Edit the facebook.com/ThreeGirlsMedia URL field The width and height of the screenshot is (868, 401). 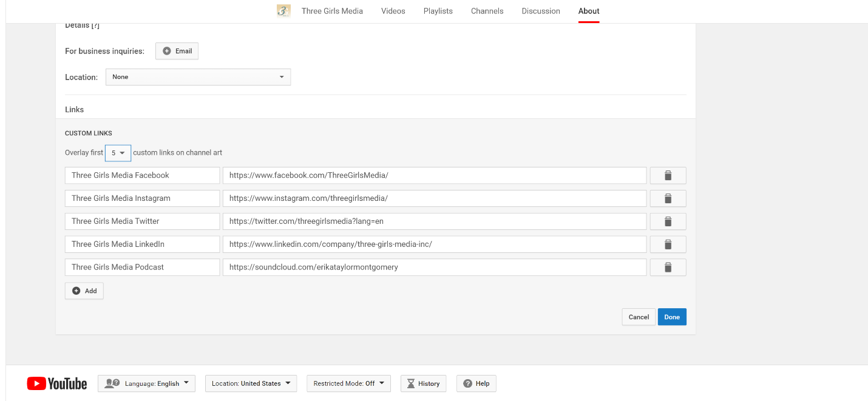click(435, 175)
